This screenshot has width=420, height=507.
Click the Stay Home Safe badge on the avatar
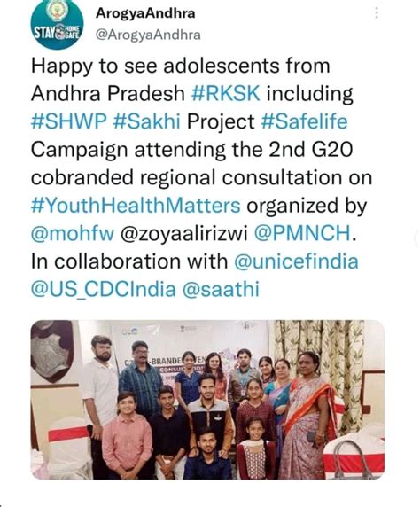(57, 32)
